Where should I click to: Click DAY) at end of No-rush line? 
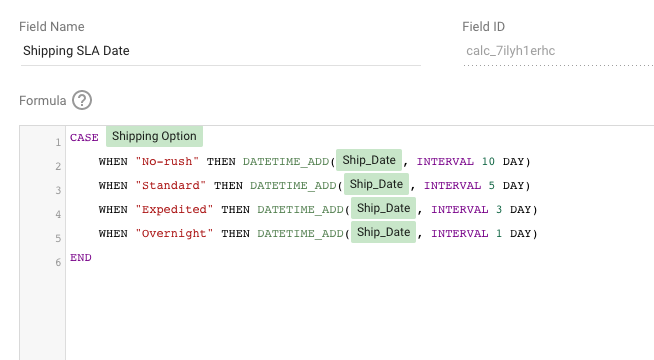(x=516, y=161)
